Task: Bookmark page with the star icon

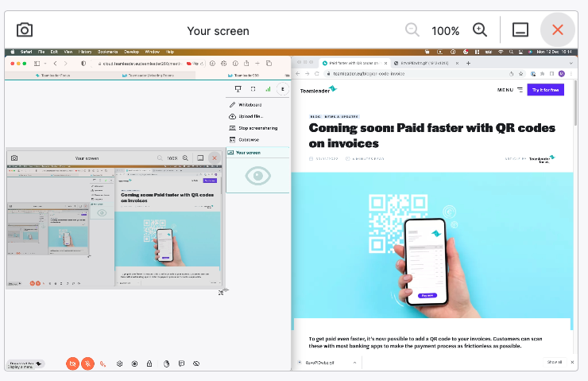Action: click(x=520, y=74)
